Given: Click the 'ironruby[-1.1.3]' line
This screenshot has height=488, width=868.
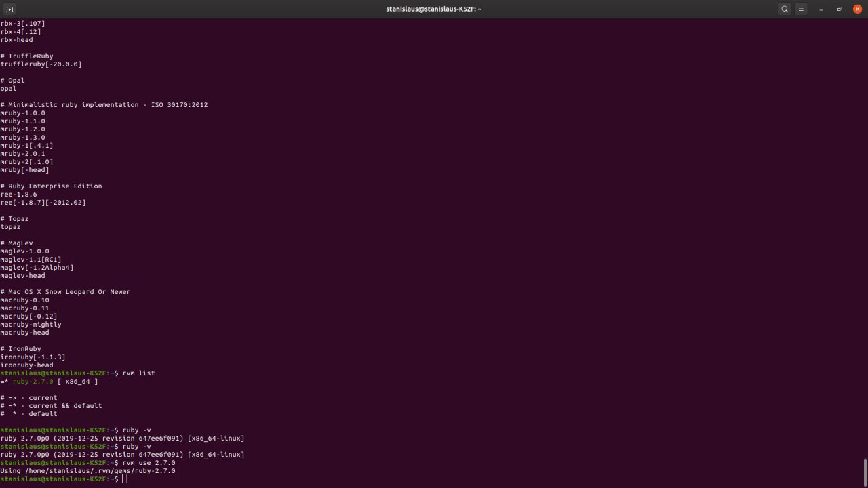Looking at the screenshot, I should 33,357.
